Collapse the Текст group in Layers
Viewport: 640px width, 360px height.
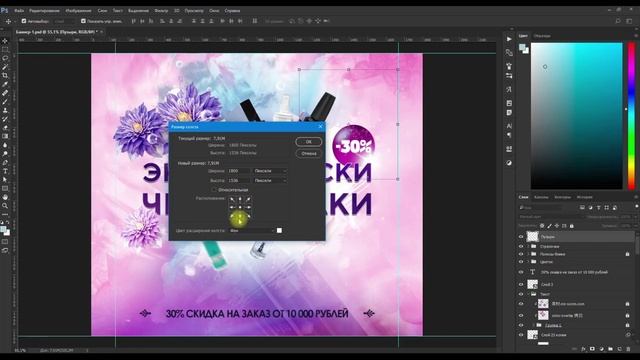pos(528,294)
